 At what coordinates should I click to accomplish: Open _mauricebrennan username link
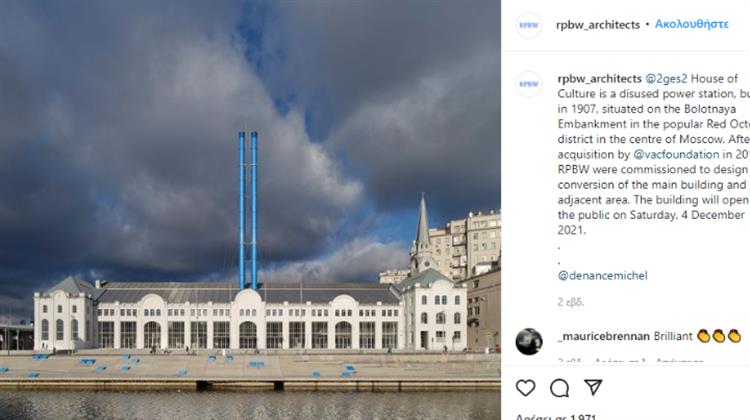coord(604,336)
